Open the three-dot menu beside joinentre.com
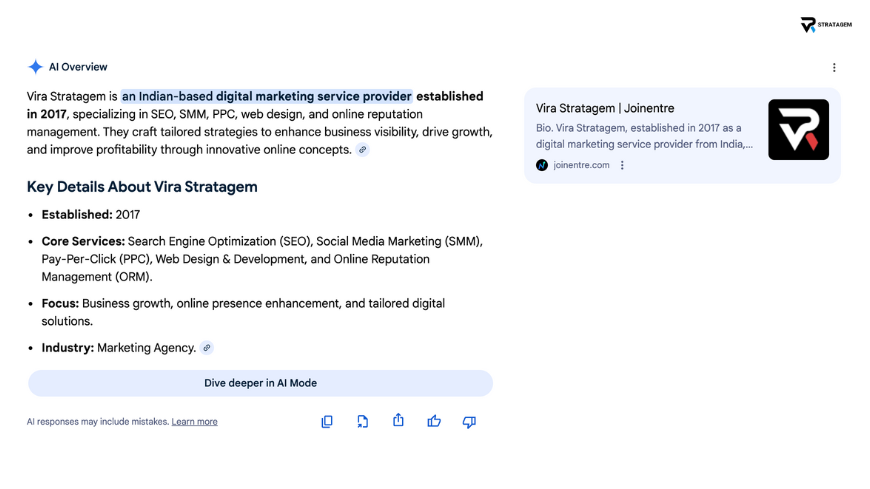870x489 pixels. (622, 165)
